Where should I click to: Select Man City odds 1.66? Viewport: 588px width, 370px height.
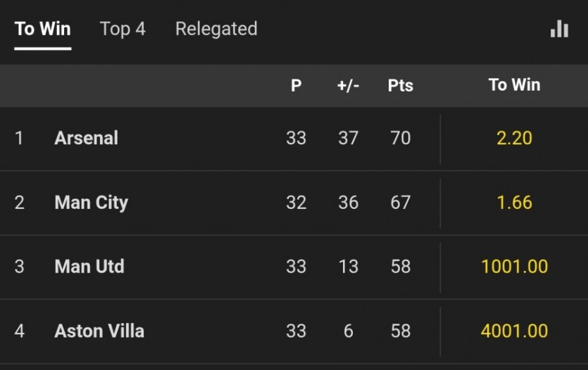[x=514, y=203]
